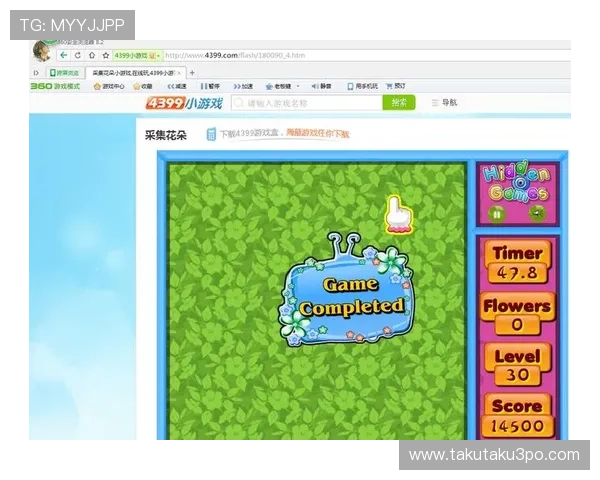600x480 pixels.
Task: Mute sound using the 静音 toolbar item
Action: 321,87
